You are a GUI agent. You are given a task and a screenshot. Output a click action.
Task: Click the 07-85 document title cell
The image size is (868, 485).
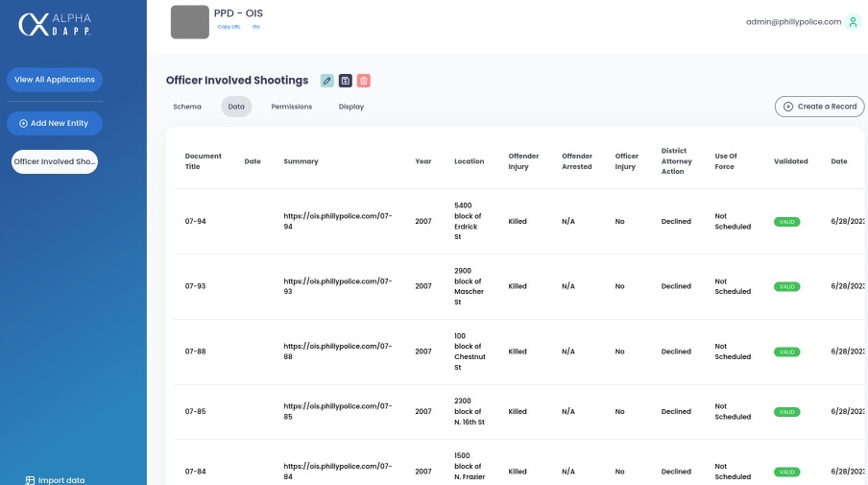point(196,411)
